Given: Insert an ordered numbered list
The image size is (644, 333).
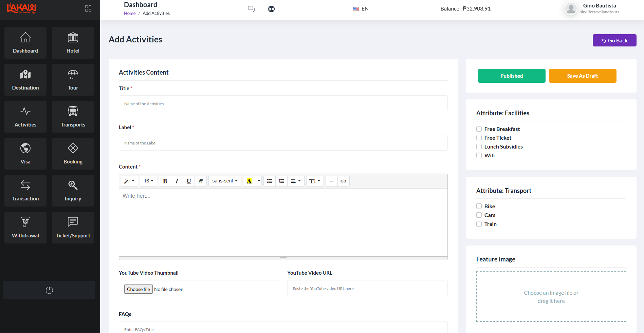Looking at the screenshot, I should 281,181.
